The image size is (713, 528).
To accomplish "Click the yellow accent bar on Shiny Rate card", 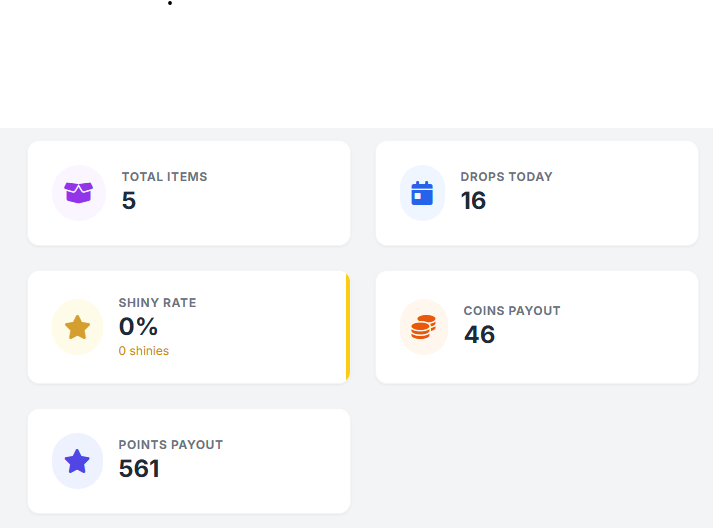I will (347, 327).
